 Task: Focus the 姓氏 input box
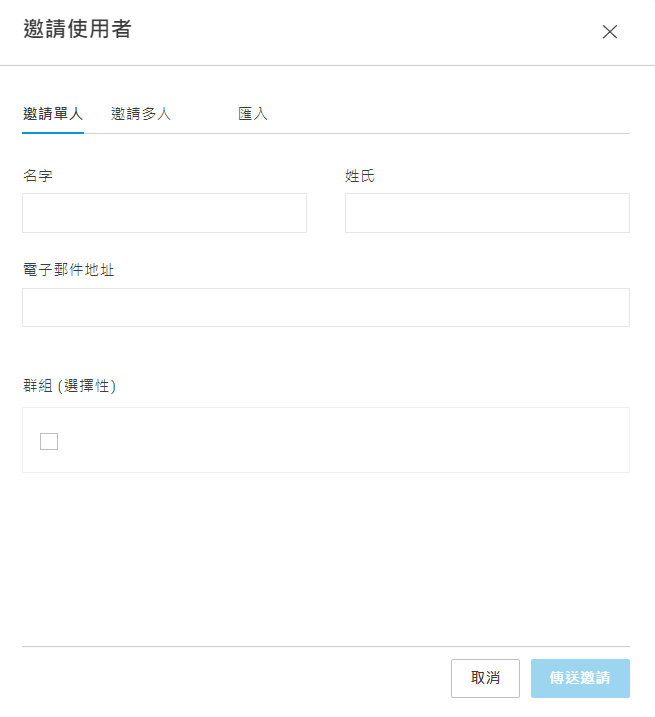[x=487, y=213]
